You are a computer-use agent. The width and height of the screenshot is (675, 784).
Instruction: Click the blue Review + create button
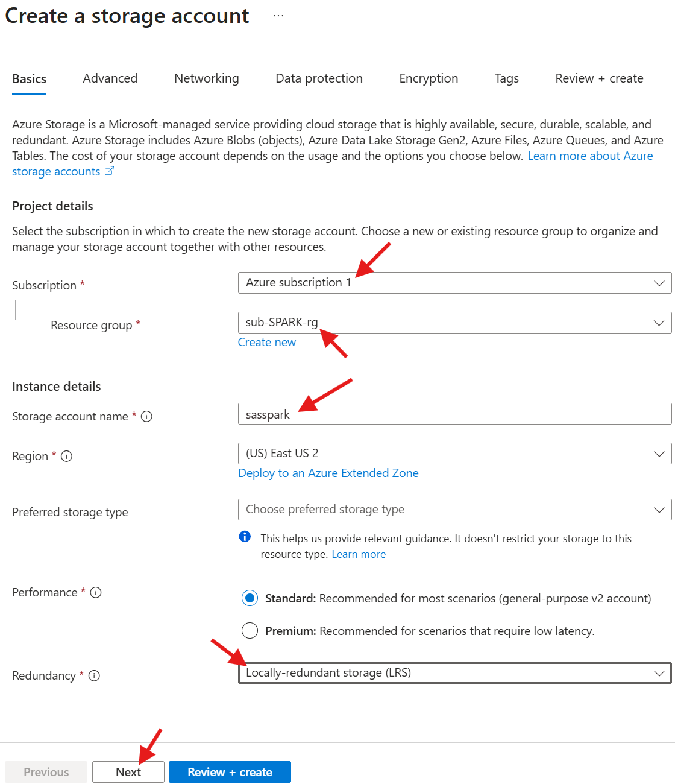pyautogui.click(x=230, y=772)
